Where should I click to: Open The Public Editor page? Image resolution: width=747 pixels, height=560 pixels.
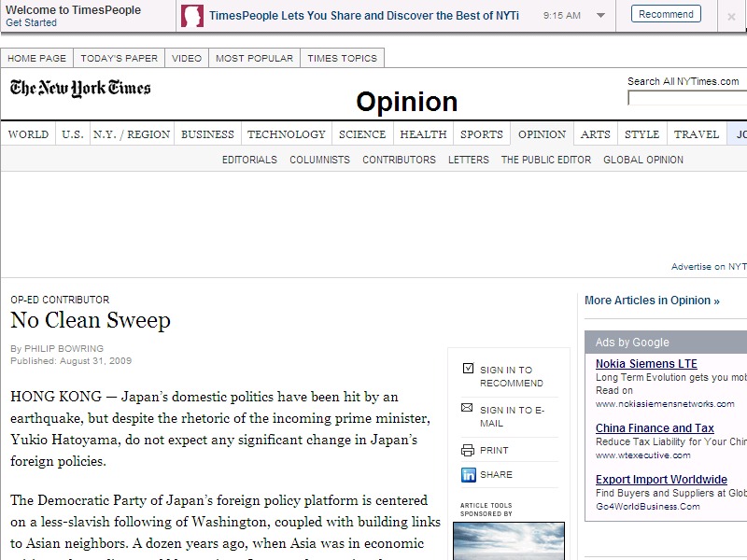coord(546,160)
